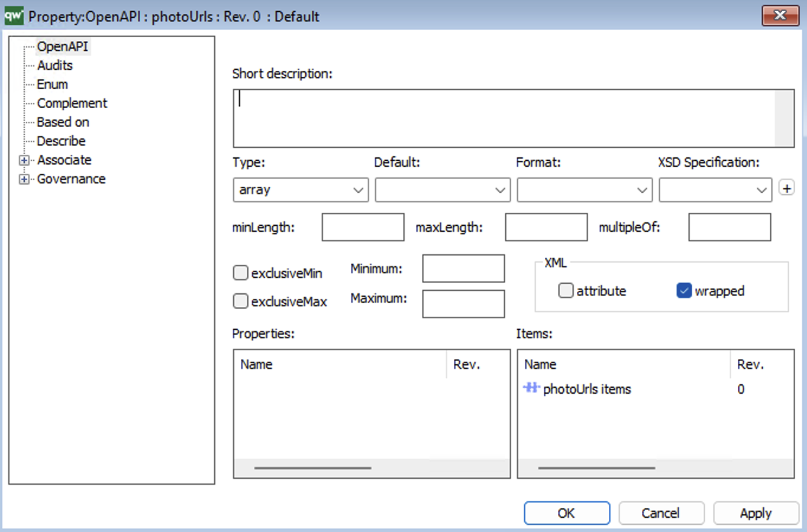The width and height of the screenshot is (807, 532).
Task: Enable the exclusiveMax checkbox
Action: tap(240, 301)
